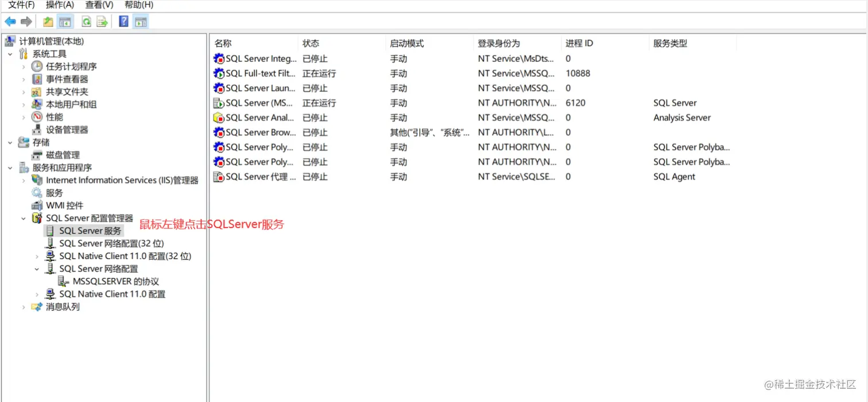The image size is (868, 402).
Task: Click the 性能 gauge icon
Action: tap(37, 117)
